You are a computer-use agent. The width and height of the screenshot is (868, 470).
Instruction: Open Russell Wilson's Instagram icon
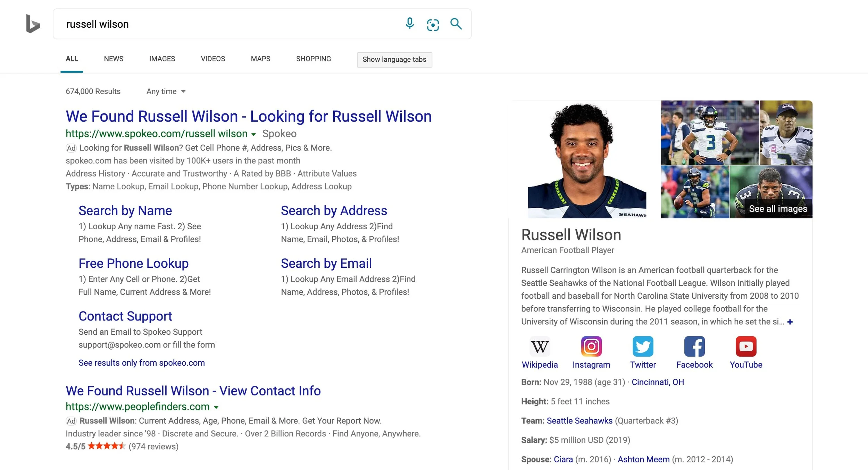pyautogui.click(x=591, y=346)
